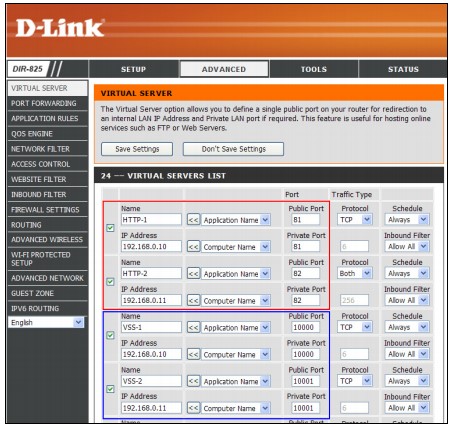Toggle the HTTP-2 rule checkbox
This screenshot has height=427, width=454.
pyautogui.click(x=110, y=282)
